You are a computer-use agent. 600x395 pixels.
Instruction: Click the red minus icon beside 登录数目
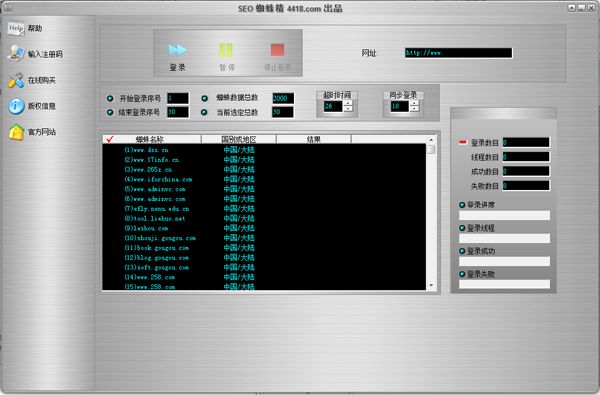click(463, 142)
